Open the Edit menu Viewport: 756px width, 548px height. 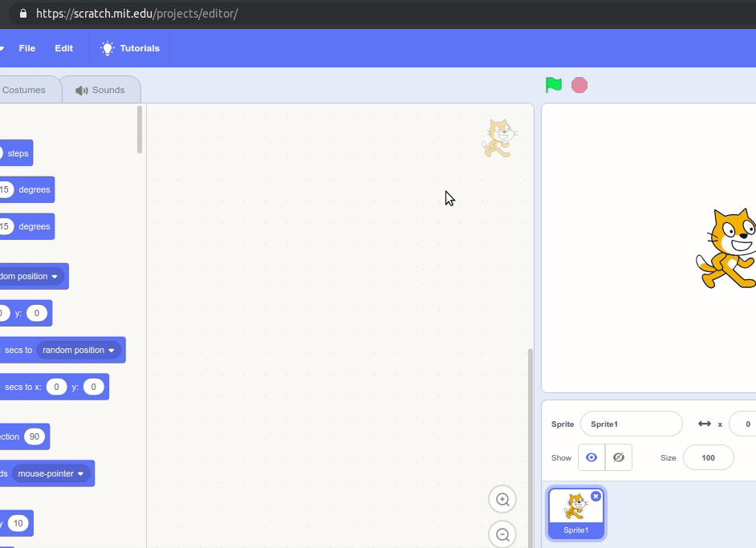coord(63,48)
